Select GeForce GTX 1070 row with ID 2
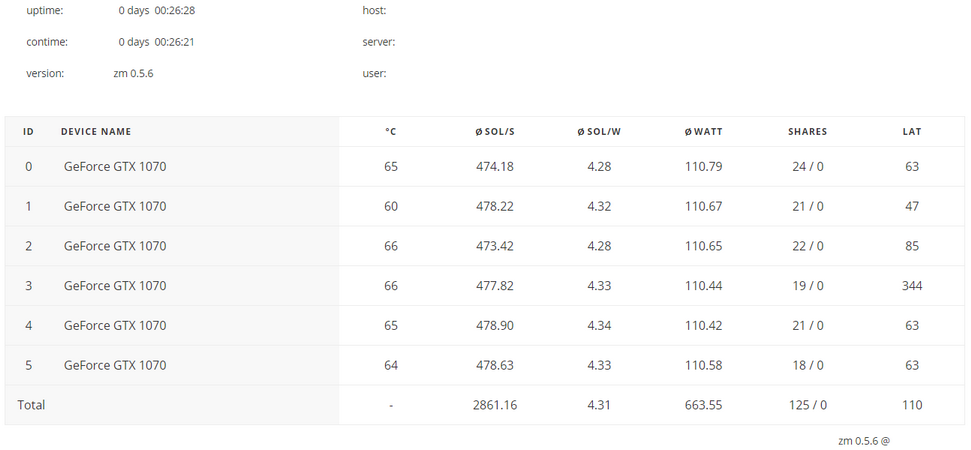 point(485,246)
